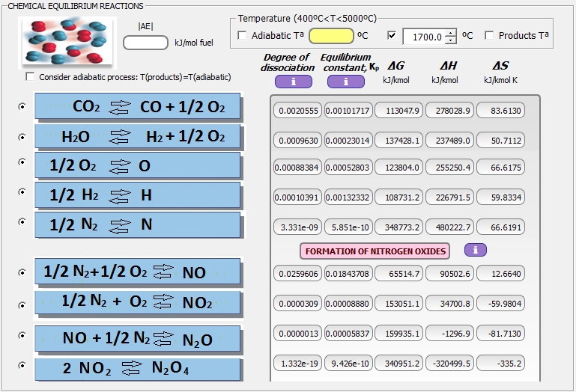This screenshot has height=392, width=576.
Task: Click the 2 NO2 ⇌ N2O4 reaction button
Action: (x=137, y=369)
